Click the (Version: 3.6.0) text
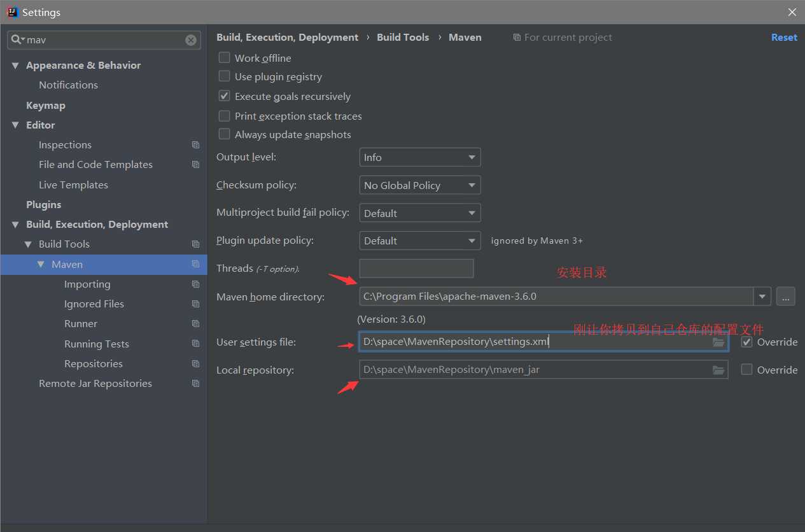 tap(391, 319)
